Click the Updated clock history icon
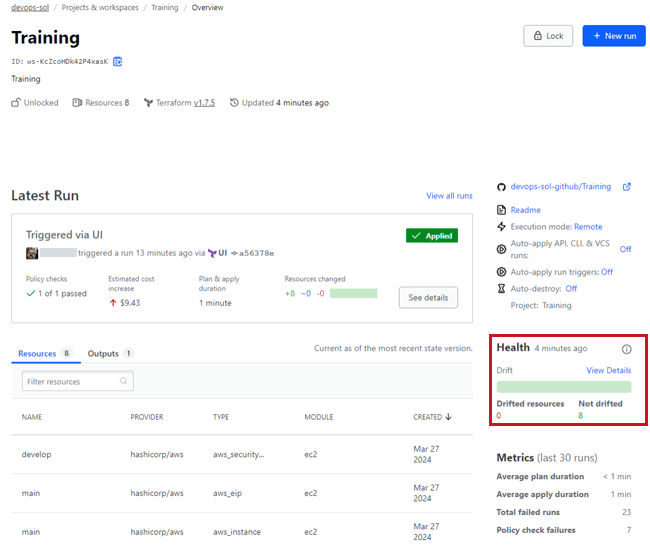This screenshot has height=546, width=650. pos(234,102)
